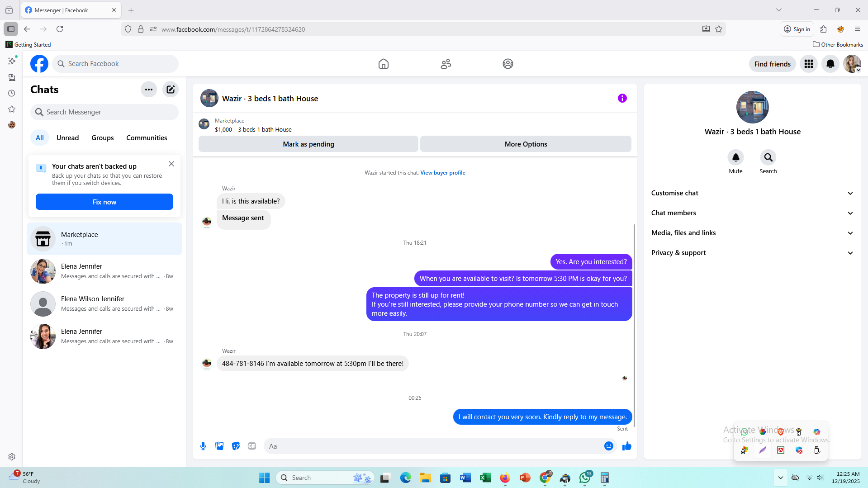The height and width of the screenshot is (488, 868).
Task: Attach a file with photo icon
Action: (219, 446)
